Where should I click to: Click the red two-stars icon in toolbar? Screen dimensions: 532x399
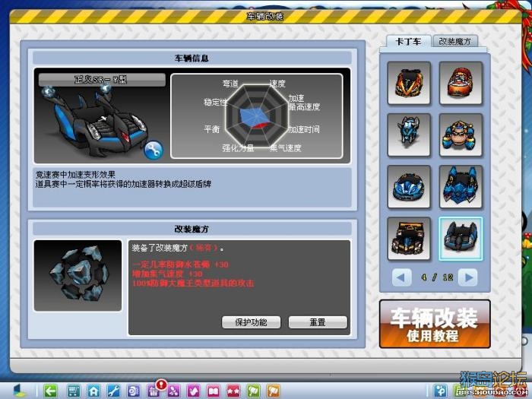[x=233, y=391]
